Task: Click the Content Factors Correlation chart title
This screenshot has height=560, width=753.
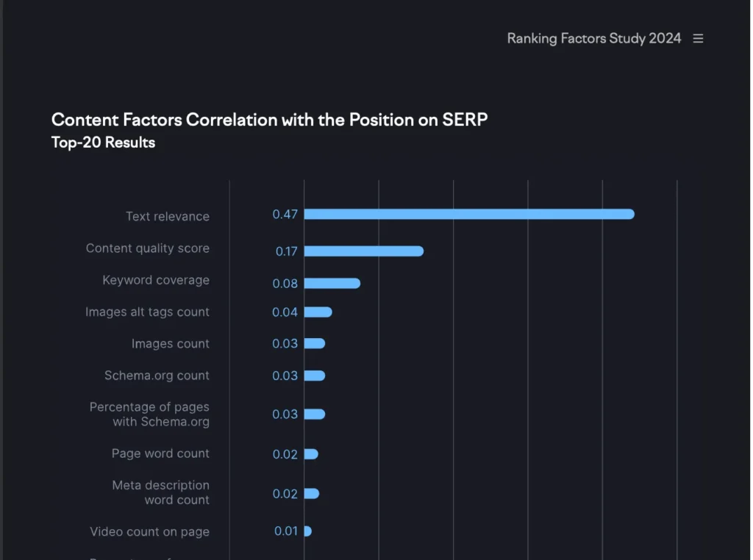Action: [269, 120]
